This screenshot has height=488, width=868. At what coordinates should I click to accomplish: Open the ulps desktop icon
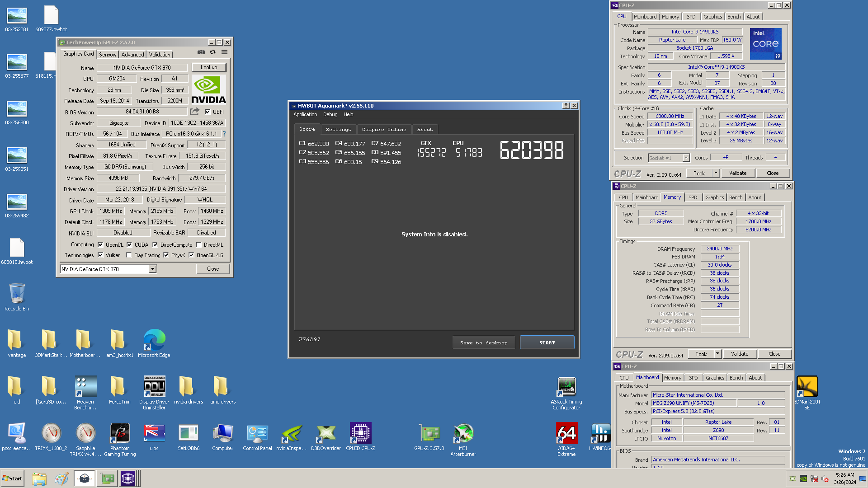[x=154, y=436]
